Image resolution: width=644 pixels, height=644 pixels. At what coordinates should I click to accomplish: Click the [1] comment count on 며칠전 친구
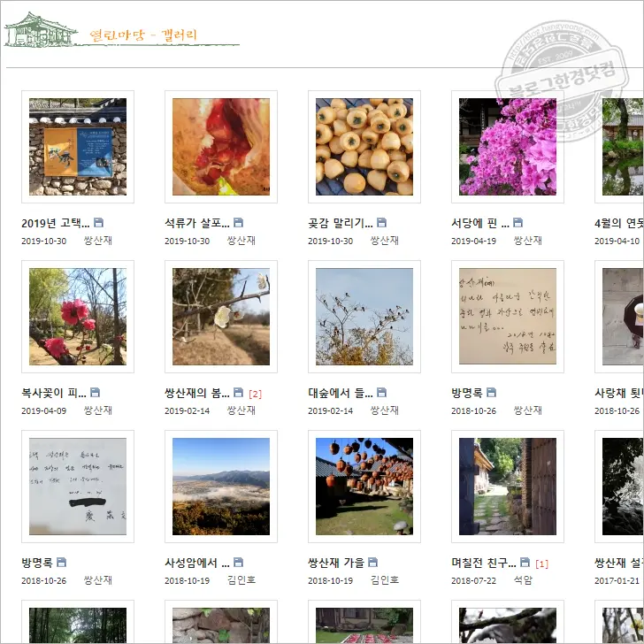tap(541, 563)
